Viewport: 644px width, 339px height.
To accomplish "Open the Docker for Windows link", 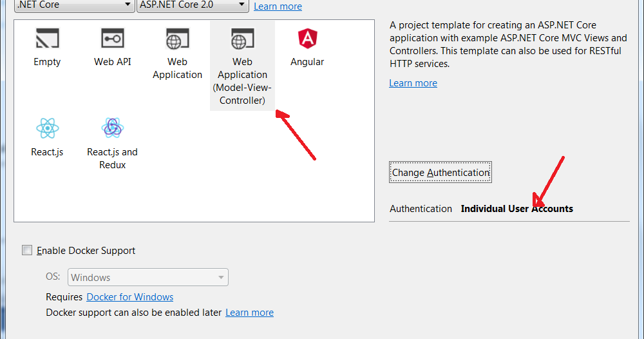I will 130,296.
